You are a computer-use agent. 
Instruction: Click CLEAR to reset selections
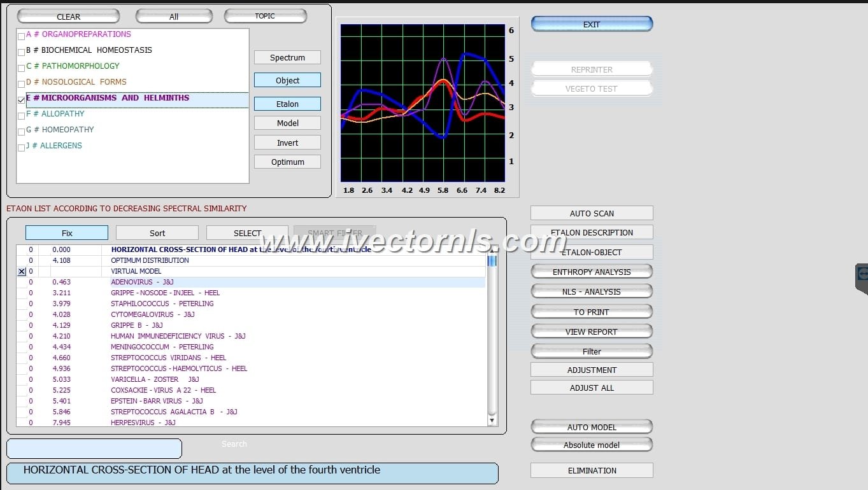pos(68,16)
